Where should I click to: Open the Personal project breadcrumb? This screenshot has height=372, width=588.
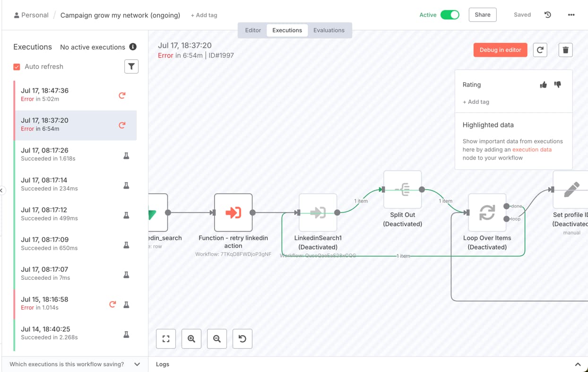point(31,15)
